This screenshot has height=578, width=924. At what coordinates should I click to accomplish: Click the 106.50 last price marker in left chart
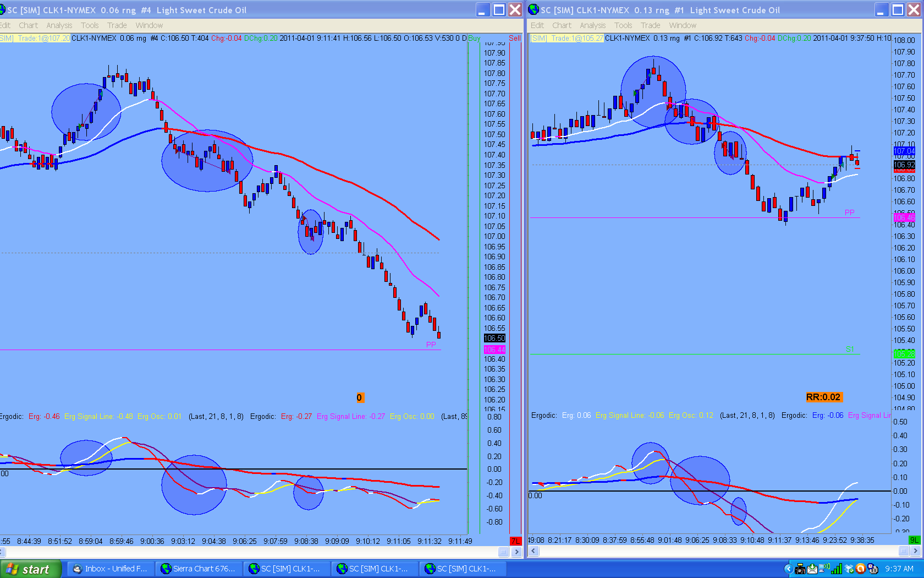click(x=494, y=338)
